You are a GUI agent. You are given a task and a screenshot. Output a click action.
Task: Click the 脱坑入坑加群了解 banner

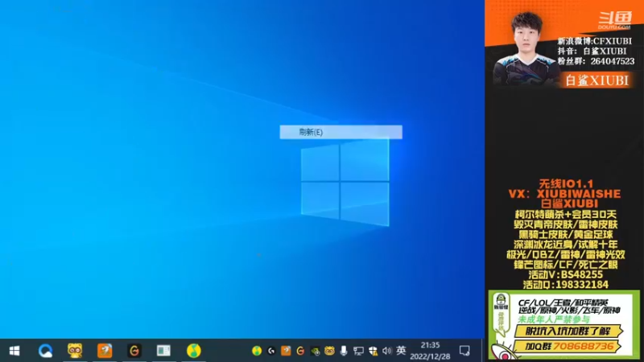click(569, 331)
